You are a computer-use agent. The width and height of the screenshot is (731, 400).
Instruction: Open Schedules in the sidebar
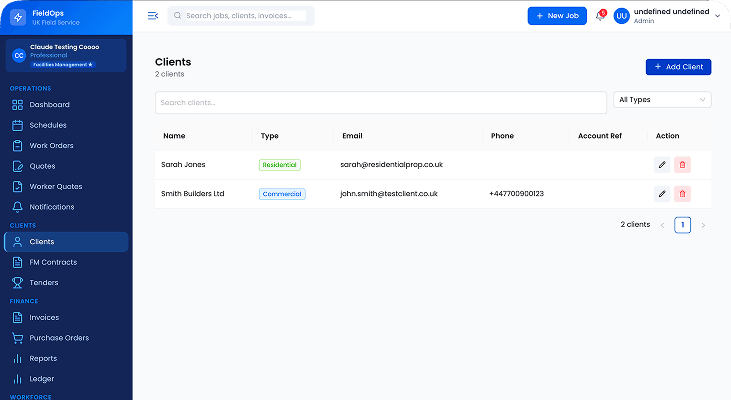[x=66, y=125]
